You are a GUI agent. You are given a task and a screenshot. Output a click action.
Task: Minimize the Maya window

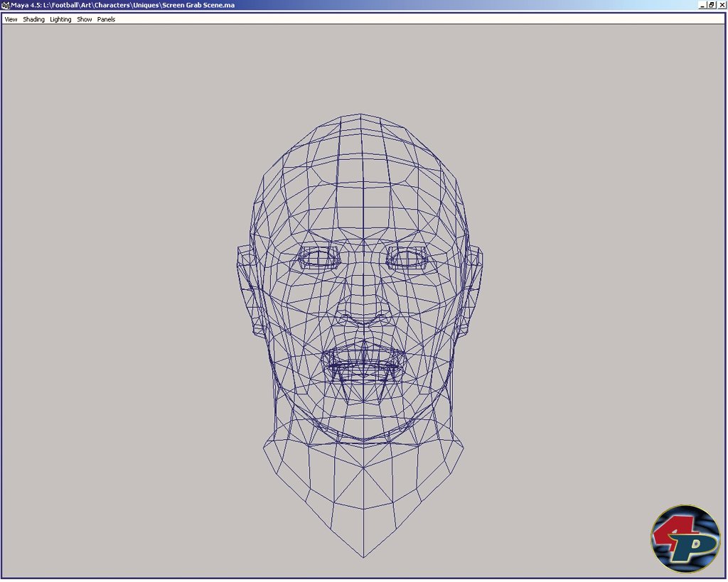tap(702, 5)
